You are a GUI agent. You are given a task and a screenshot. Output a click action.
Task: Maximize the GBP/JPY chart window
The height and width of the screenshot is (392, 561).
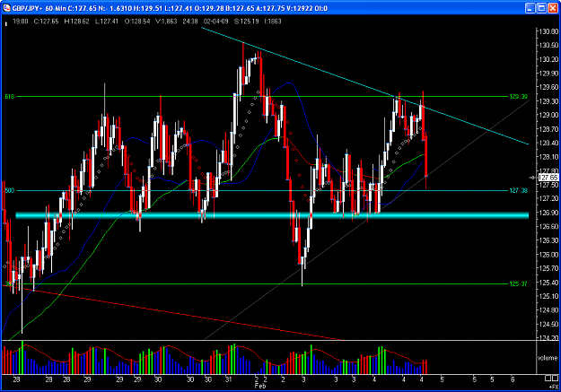[541, 8]
